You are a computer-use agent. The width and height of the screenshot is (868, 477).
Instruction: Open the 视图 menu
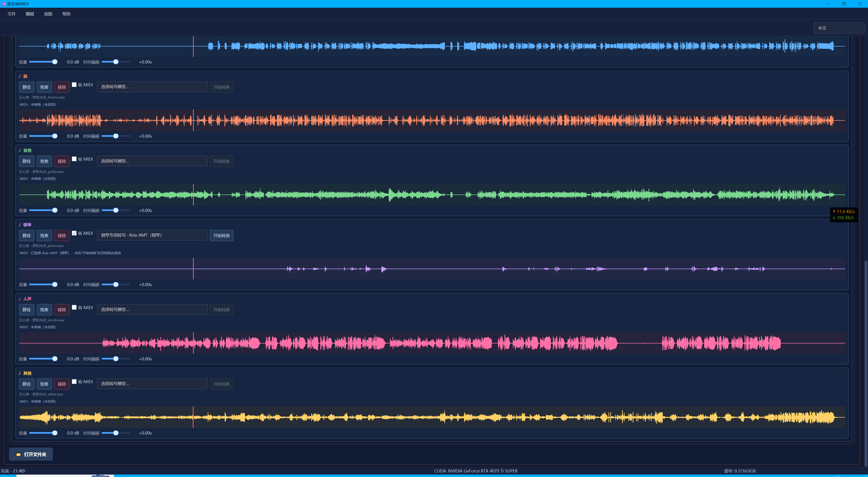tap(48, 14)
